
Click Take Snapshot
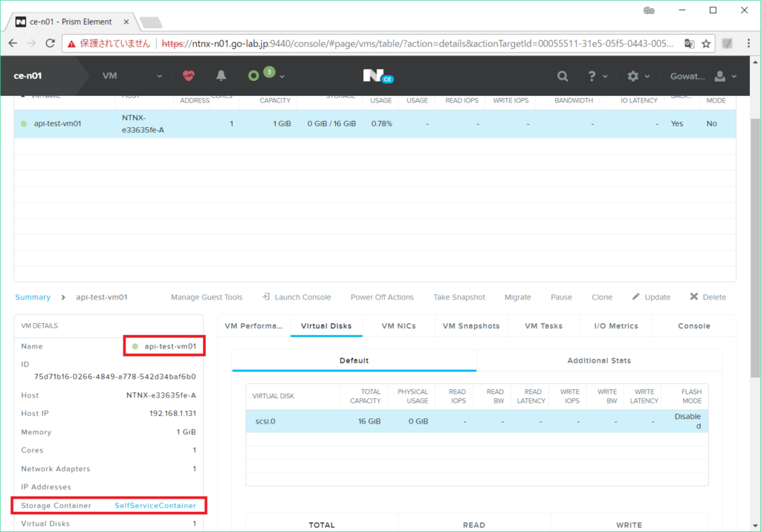coord(459,297)
